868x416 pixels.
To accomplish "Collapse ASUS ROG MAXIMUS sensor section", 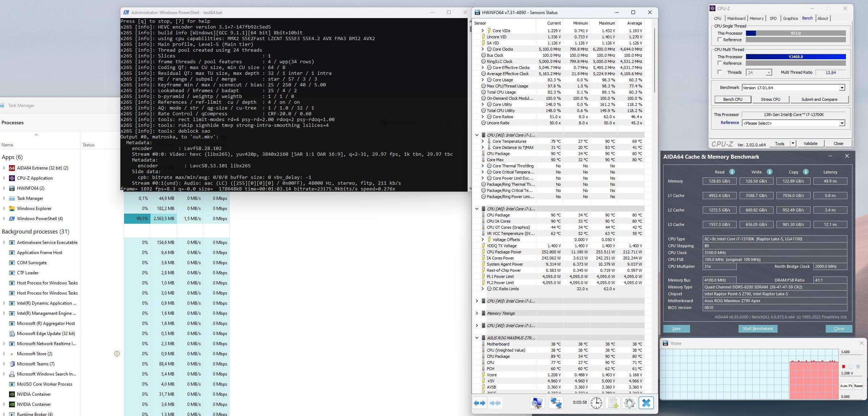I will pos(477,338).
